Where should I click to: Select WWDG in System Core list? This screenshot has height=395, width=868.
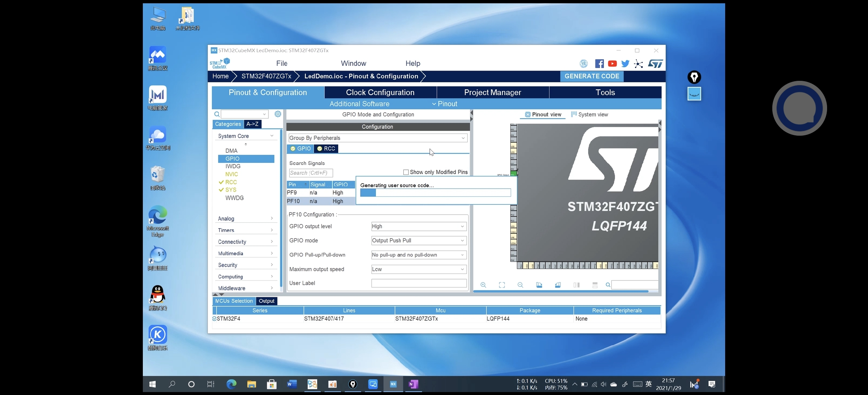pos(235,198)
